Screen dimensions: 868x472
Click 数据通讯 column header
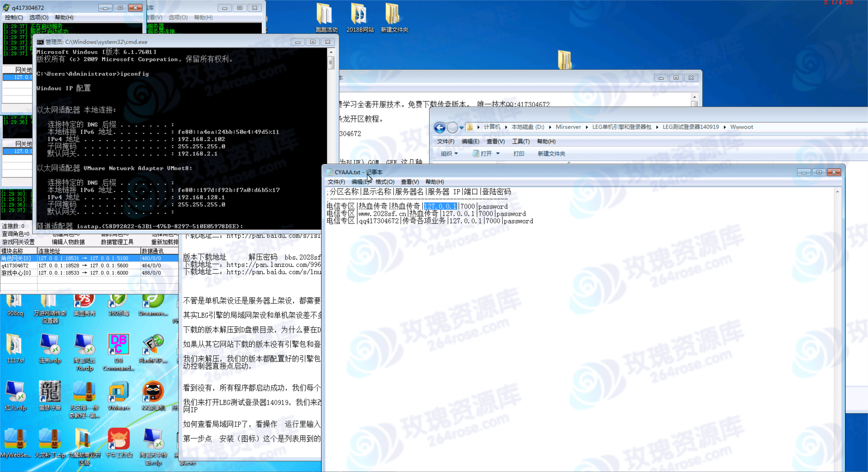[x=159, y=251]
